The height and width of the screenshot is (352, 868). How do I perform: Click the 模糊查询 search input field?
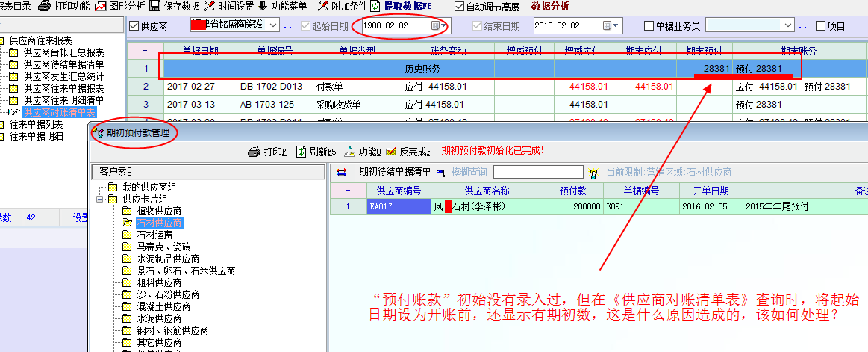538,173
